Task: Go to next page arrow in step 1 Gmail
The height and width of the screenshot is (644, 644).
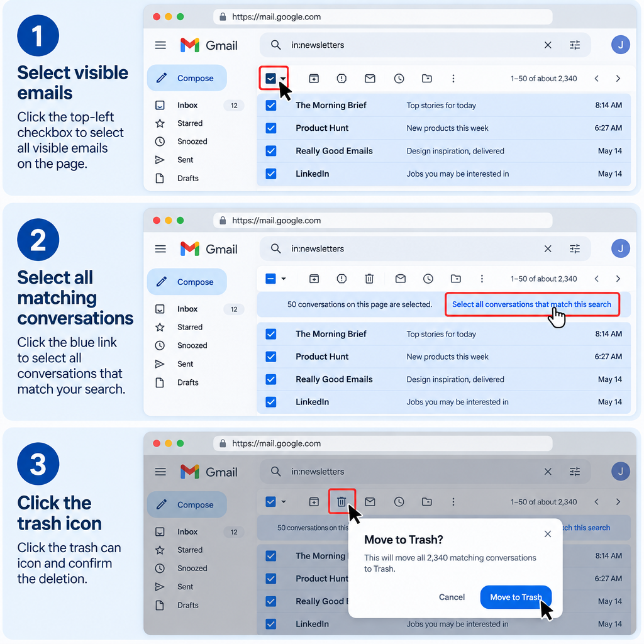Action: point(618,78)
